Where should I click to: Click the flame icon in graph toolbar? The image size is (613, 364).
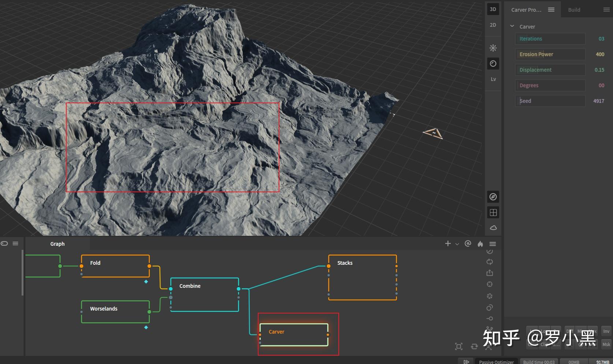click(480, 244)
